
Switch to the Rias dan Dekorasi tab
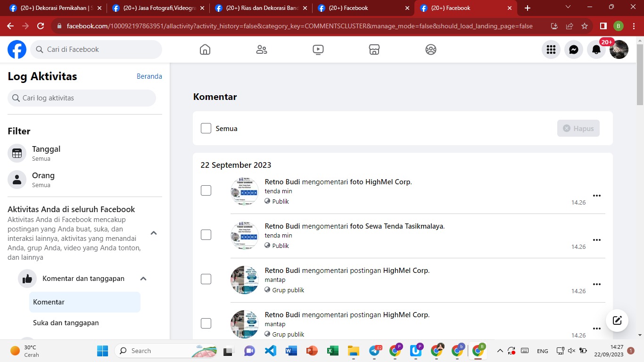(262, 8)
